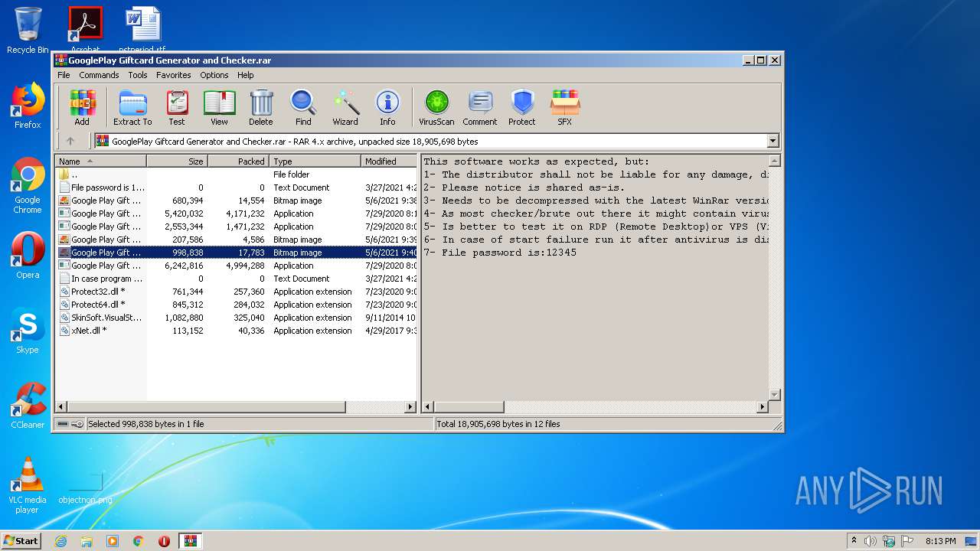Click the Start button
Viewport: 980px width, 551px height.
21,540
